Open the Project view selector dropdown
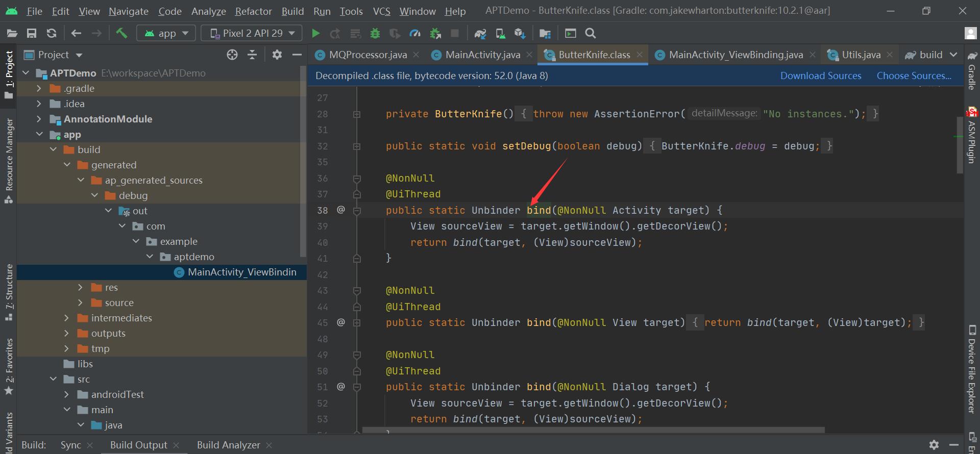The image size is (980, 454). coord(53,55)
